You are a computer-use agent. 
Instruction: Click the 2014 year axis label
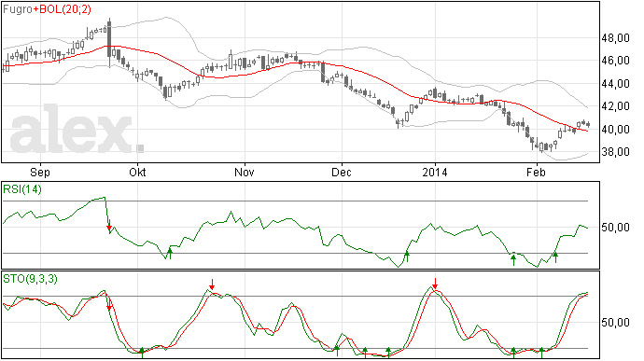(x=435, y=172)
